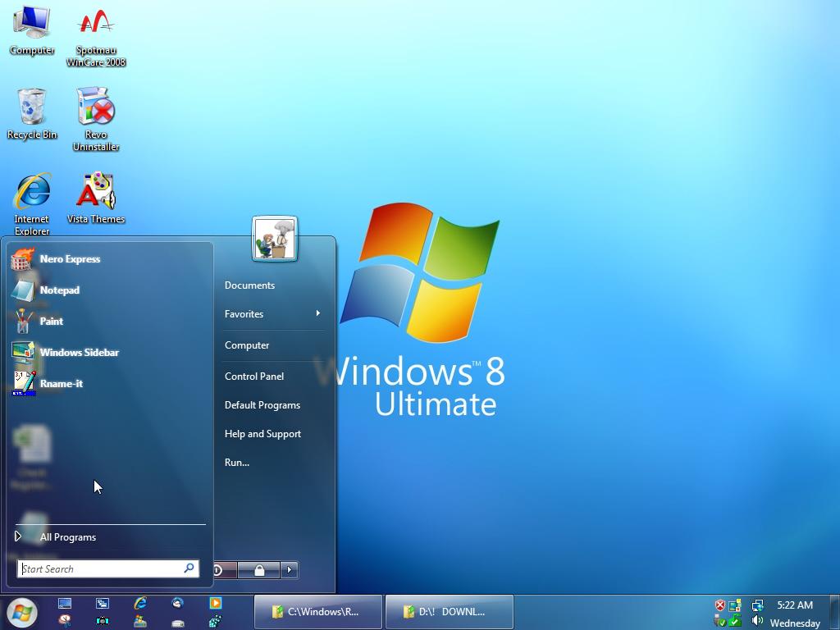Screen dimensions: 840x630
Task: Click the Safely Remove Hardware tray icon
Action: [x=718, y=620]
